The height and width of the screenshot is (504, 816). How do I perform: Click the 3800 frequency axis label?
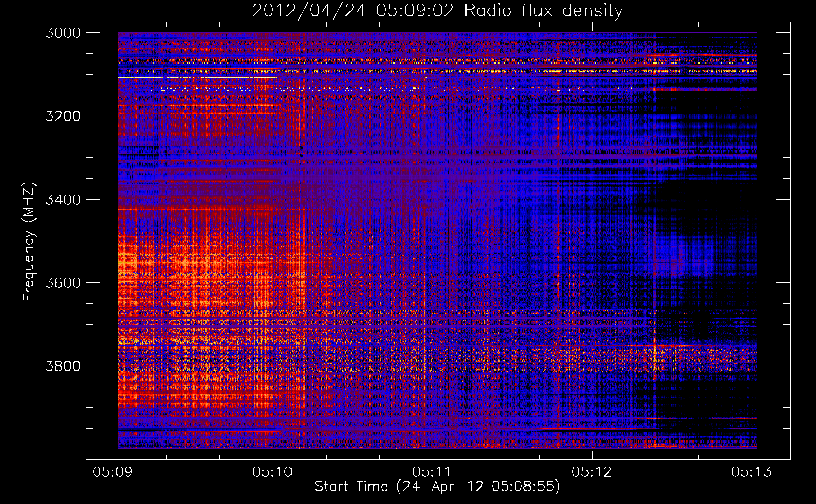point(63,366)
